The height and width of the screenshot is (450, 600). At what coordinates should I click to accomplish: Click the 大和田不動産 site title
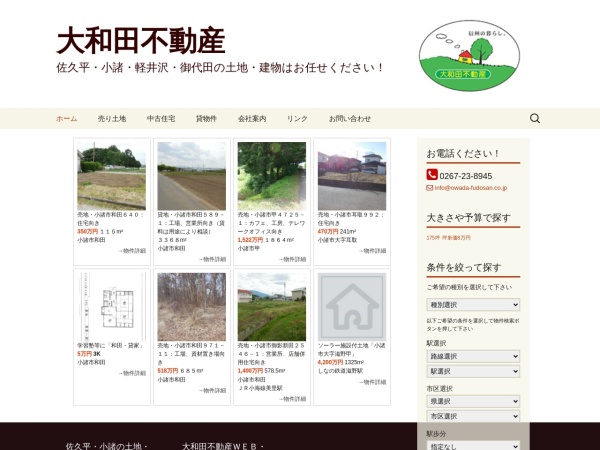click(x=141, y=41)
